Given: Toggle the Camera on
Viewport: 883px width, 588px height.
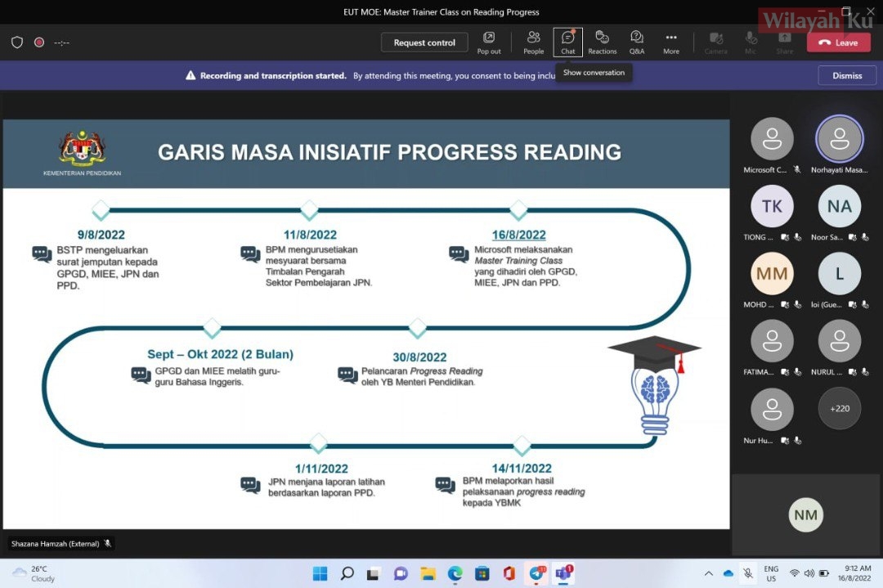Looking at the screenshot, I should [715, 42].
